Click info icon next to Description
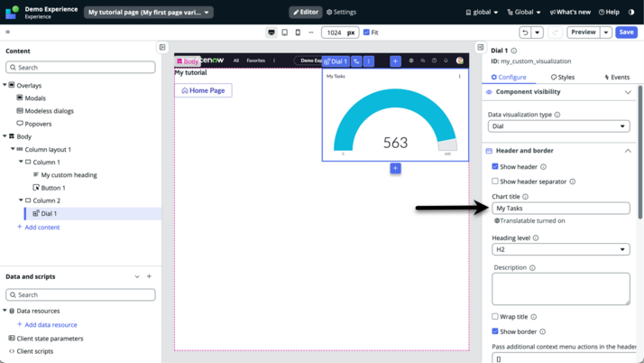Viewport: 644px width, 363px height. [x=532, y=267]
